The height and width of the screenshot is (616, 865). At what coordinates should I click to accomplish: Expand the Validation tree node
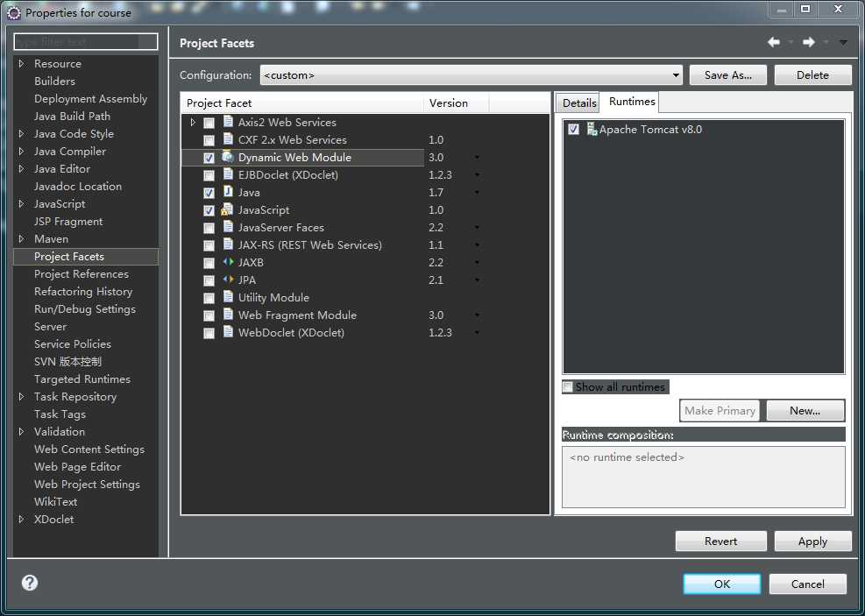point(22,431)
